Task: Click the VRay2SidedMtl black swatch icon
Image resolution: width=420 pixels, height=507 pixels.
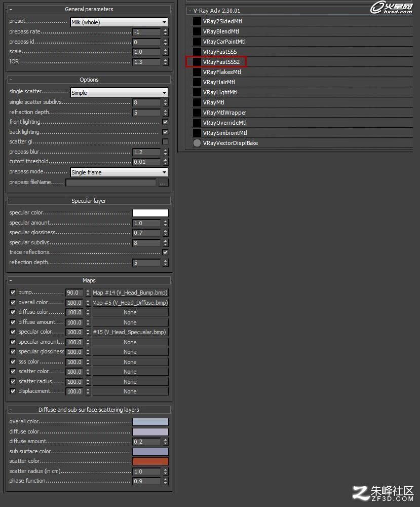Action: tap(197, 21)
